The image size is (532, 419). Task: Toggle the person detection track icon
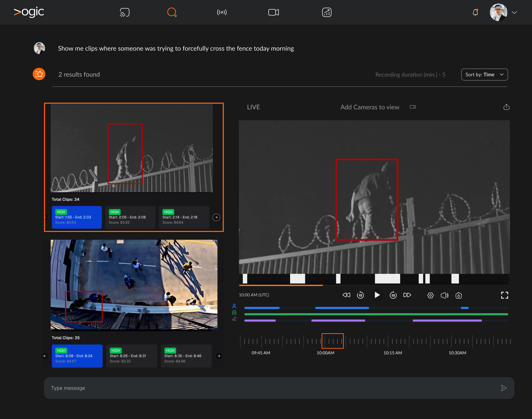(x=234, y=306)
